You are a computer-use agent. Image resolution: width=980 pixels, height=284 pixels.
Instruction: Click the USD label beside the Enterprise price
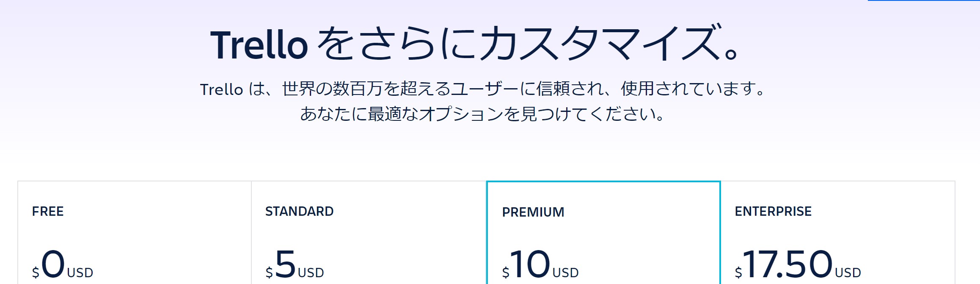(x=848, y=273)
